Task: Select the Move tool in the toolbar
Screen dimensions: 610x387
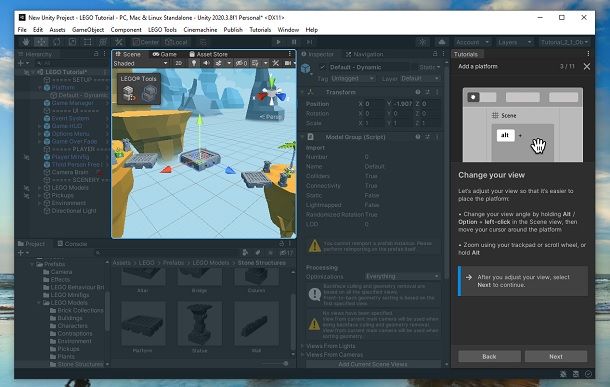Action: click(x=41, y=42)
